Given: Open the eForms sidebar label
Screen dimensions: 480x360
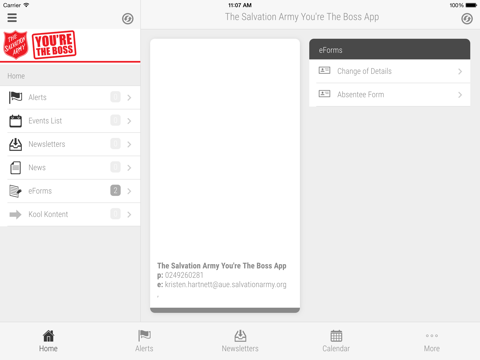Looking at the screenshot, I should click(x=40, y=191).
